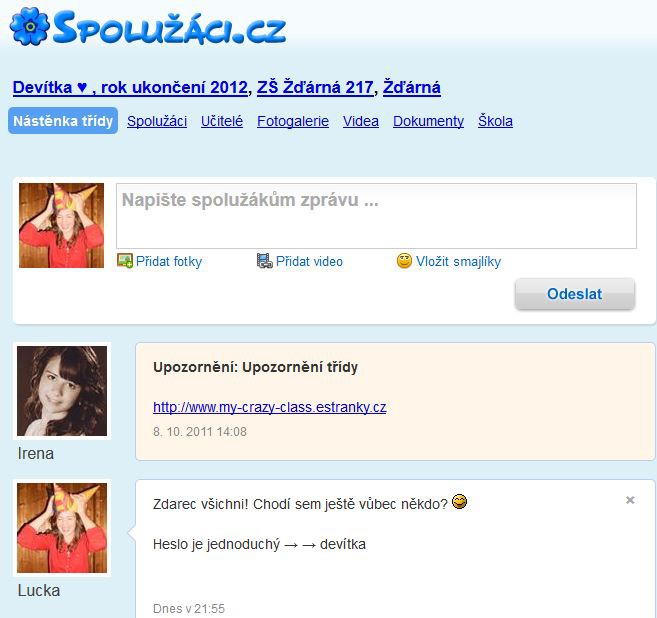Open Irena's profile photo
Viewport: 657px width, 618px height.
point(62,390)
